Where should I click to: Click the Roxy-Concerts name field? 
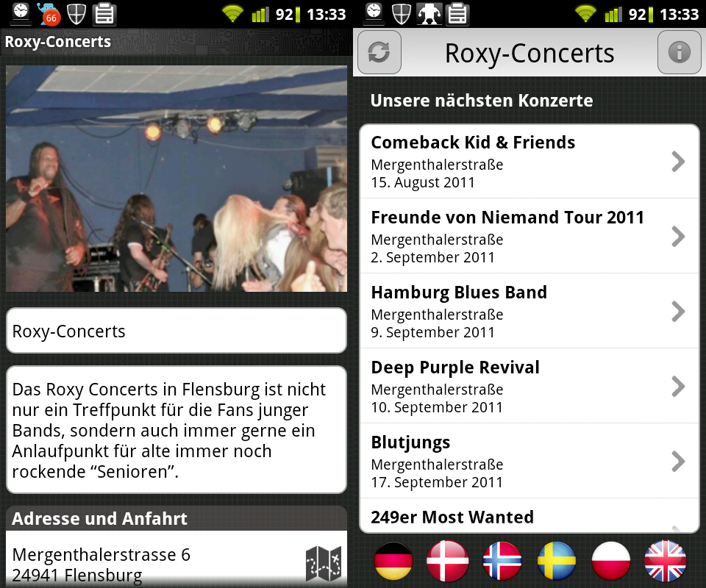[x=176, y=331]
